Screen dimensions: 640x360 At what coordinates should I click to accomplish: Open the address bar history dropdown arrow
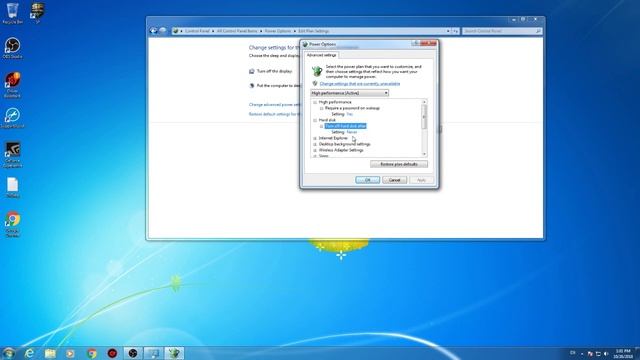pos(448,31)
